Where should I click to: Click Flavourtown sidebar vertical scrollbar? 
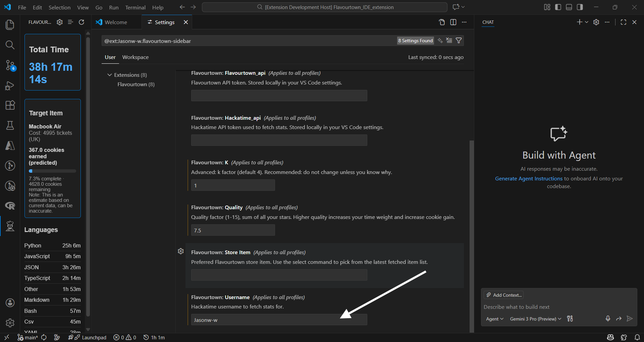pyautogui.click(x=88, y=176)
